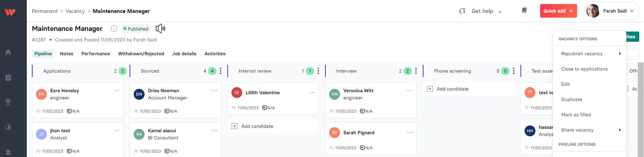Open ellipsis menu on Veronica Witt card

click(x=410, y=91)
